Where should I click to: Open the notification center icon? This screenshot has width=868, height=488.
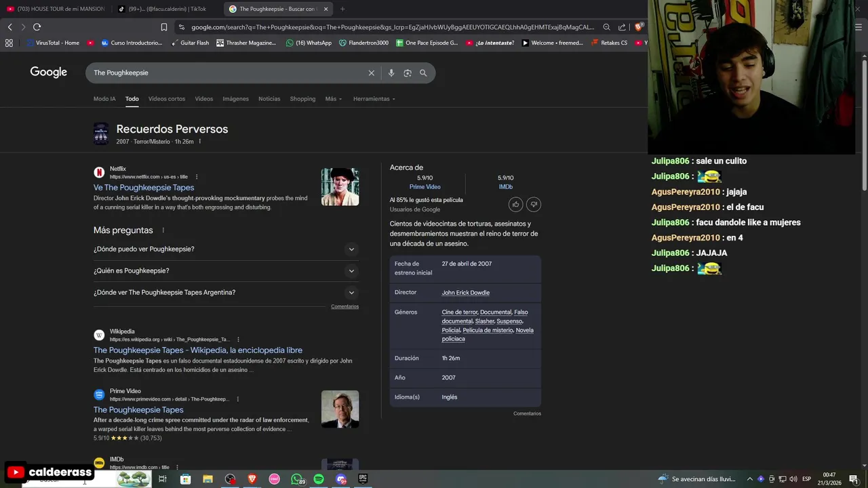tap(853, 479)
